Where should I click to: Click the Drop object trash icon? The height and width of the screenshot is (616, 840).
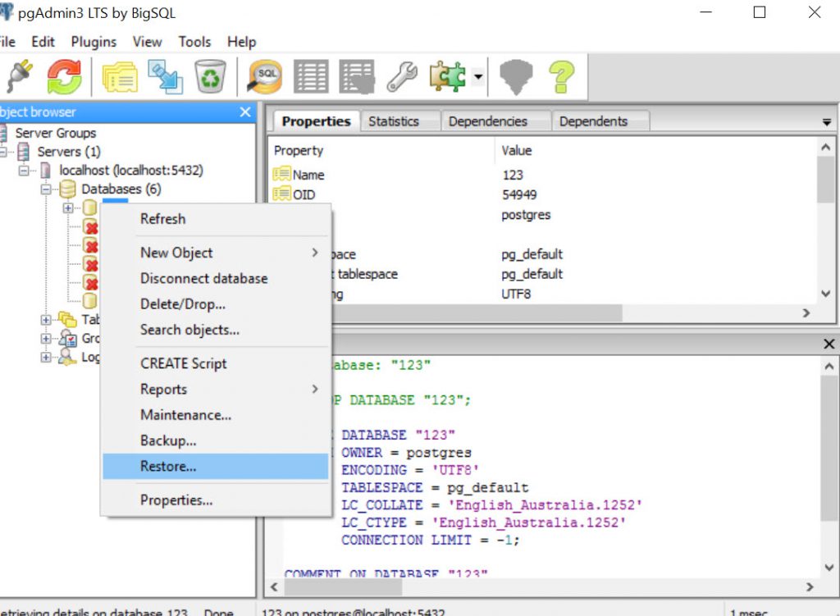pyautogui.click(x=211, y=76)
